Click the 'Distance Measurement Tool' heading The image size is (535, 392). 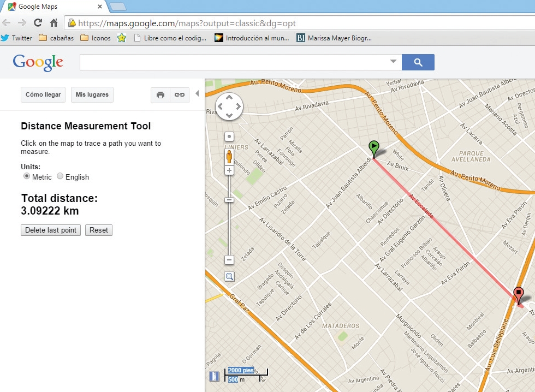[x=86, y=126]
